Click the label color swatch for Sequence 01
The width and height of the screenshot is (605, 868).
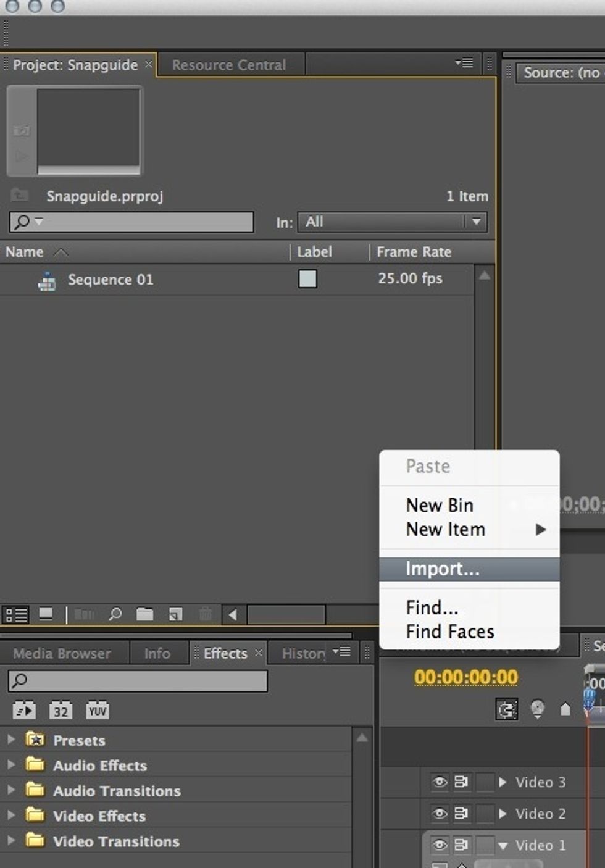(307, 279)
